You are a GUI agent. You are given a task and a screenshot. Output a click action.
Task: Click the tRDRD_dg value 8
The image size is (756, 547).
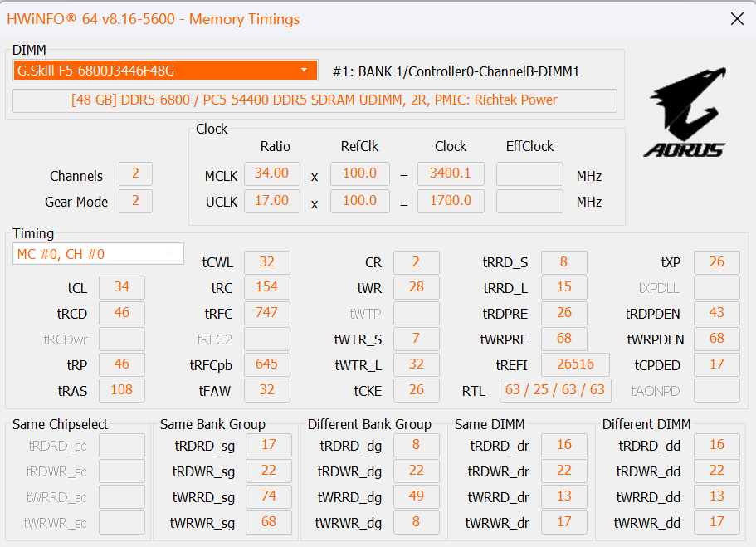(x=417, y=445)
